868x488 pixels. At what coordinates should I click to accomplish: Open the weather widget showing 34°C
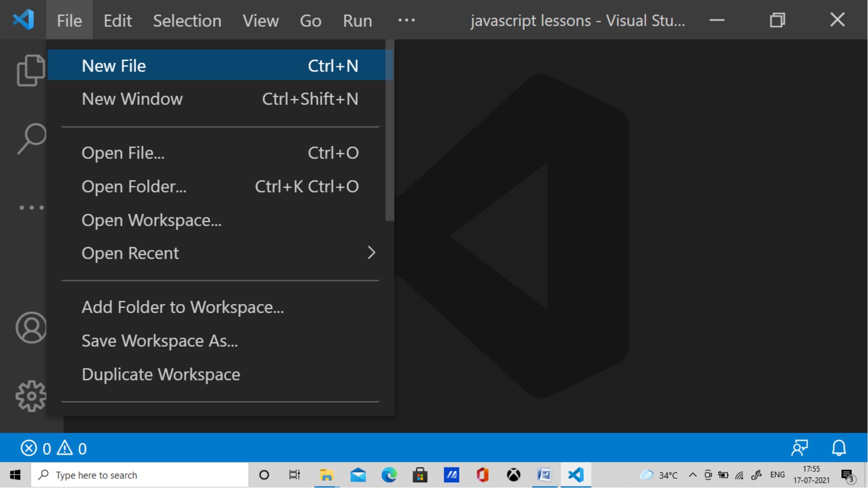click(x=658, y=475)
